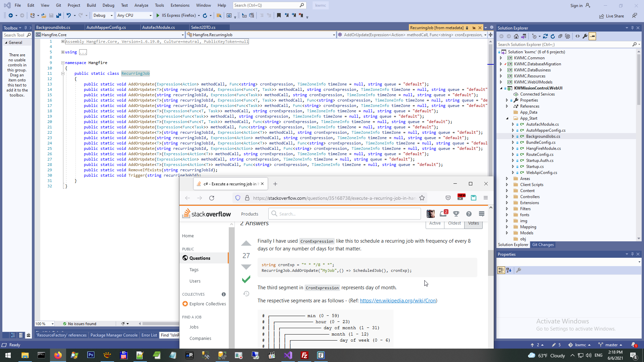Click Sync with Active Document icon

click(x=545, y=36)
